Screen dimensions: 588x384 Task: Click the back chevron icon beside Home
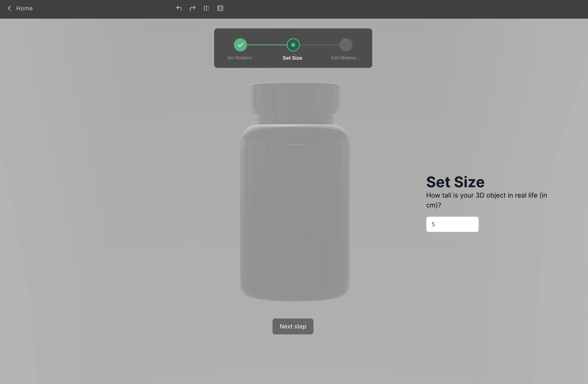[x=9, y=8]
